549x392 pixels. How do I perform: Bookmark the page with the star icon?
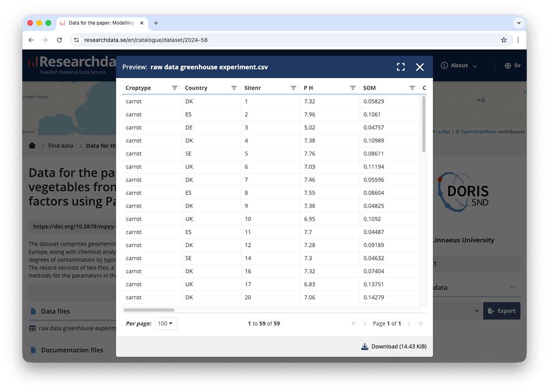click(x=504, y=40)
